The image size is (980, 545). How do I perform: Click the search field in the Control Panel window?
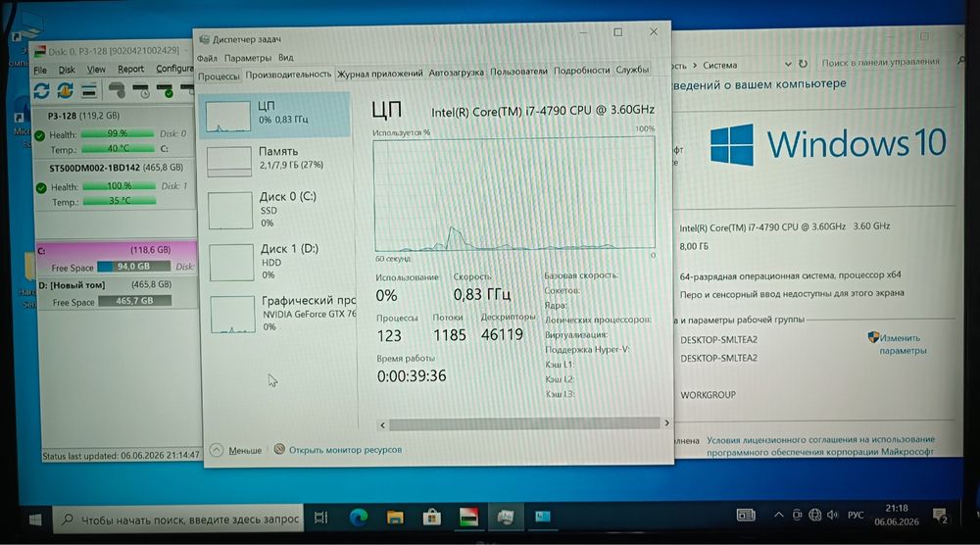coord(888,62)
